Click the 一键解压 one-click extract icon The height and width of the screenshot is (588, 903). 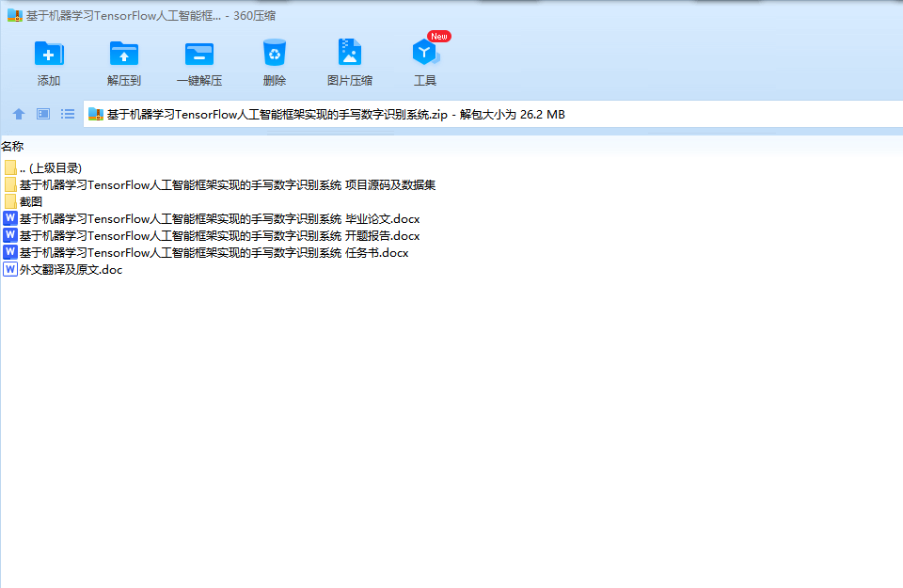coord(199,55)
